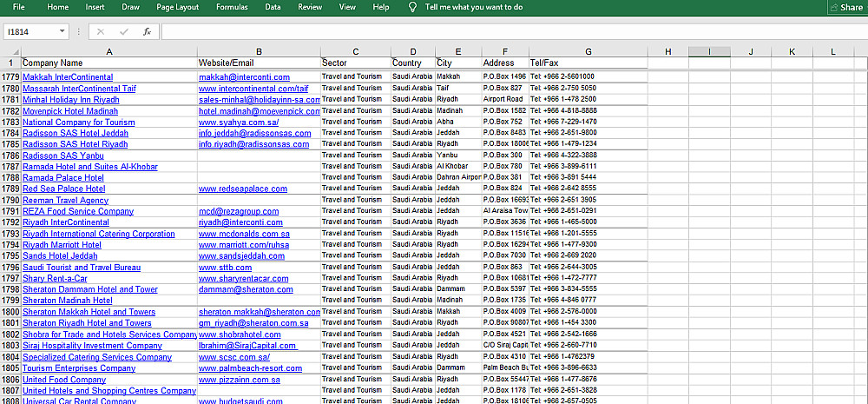Viewport: 868px width, 404px height.
Task: Open the File menu
Action: pos(18,7)
